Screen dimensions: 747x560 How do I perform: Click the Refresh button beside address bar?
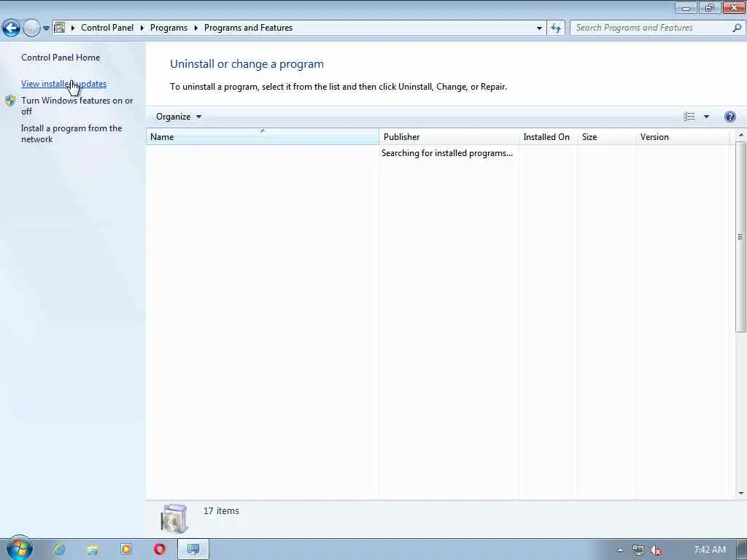click(x=555, y=28)
